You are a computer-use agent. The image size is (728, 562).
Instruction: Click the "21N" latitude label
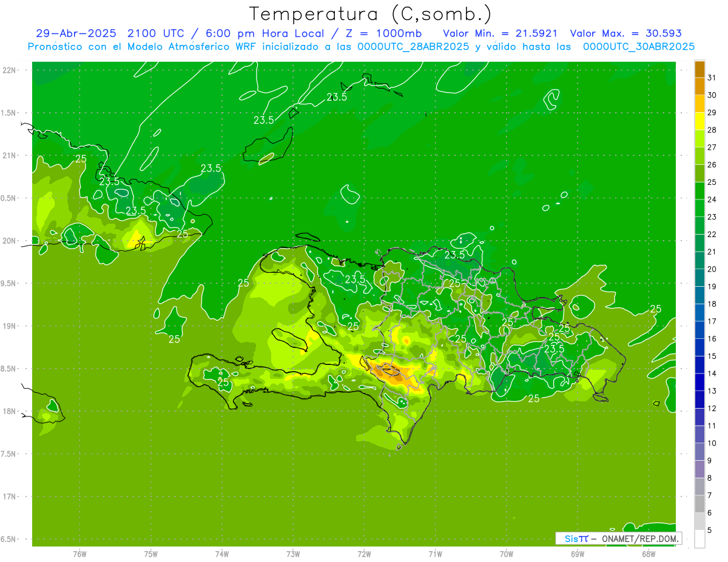pos(9,155)
